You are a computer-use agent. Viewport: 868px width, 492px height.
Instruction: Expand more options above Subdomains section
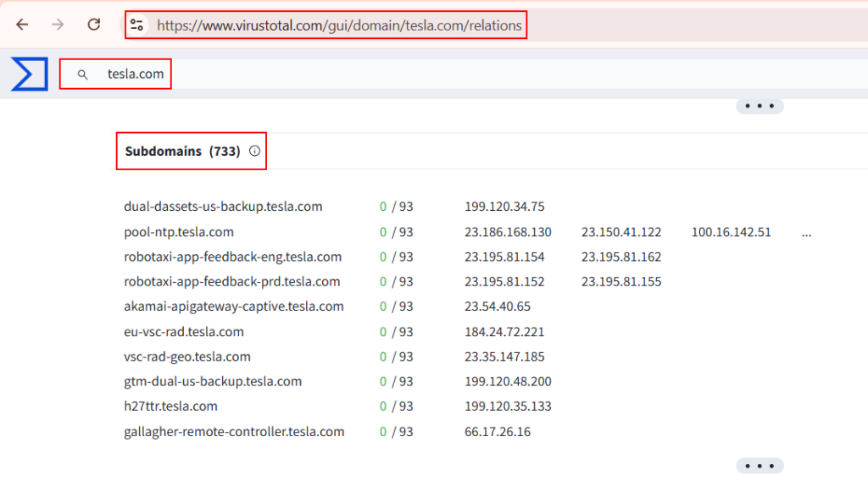pyautogui.click(x=759, y=107)
